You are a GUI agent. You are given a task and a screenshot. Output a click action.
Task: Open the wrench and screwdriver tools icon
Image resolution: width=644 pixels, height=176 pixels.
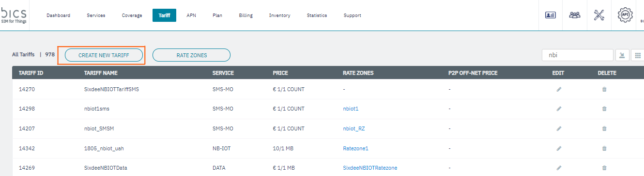point(599,15)
